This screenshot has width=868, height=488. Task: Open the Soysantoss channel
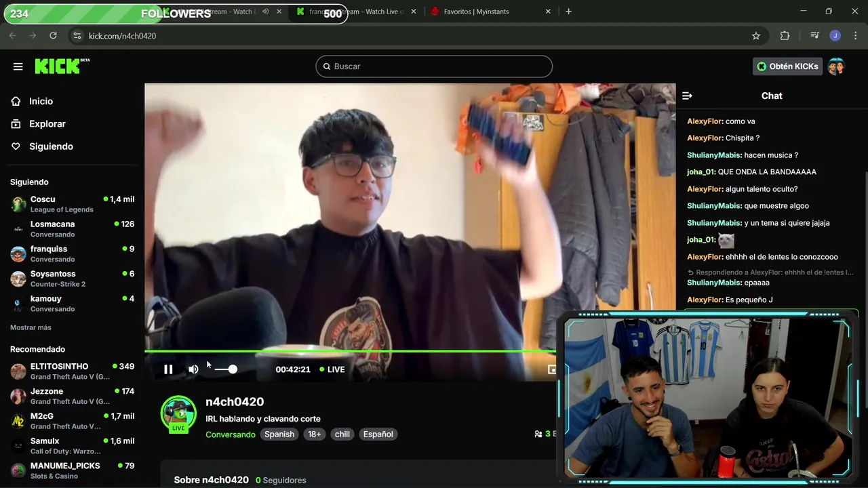[72, 279]
